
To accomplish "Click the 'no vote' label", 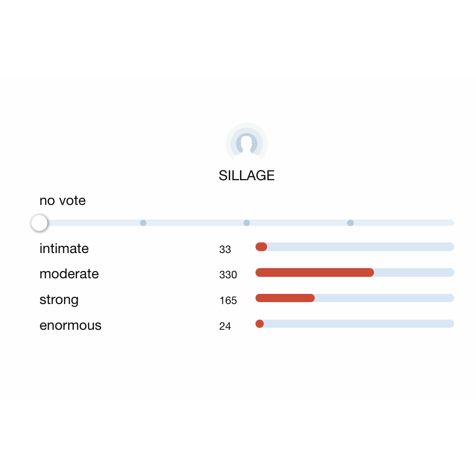I will 63,201.
